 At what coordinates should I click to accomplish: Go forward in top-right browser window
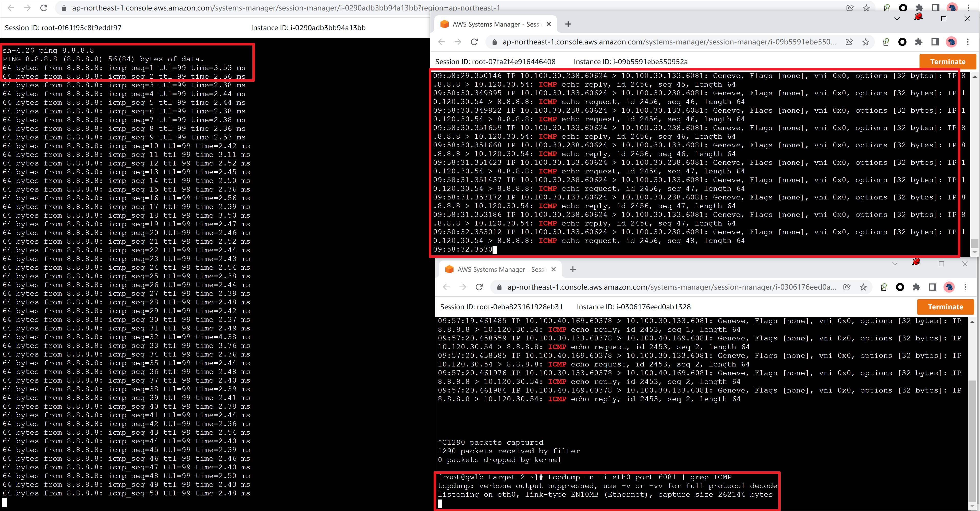click(x=458, y=42)
